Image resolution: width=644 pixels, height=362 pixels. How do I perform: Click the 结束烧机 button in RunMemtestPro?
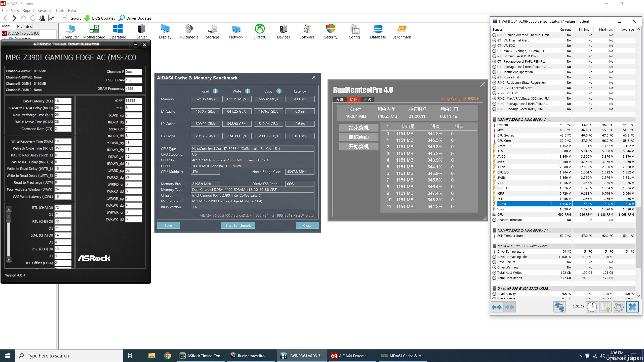(358, 128)
